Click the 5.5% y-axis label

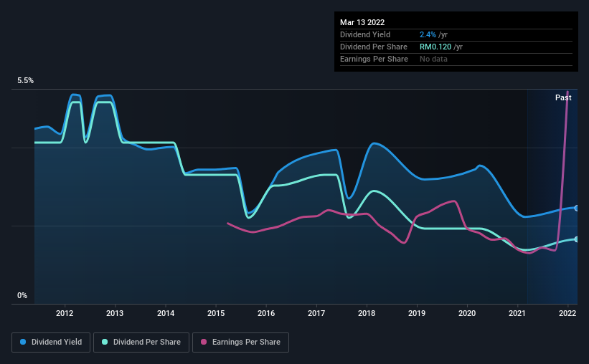[x=26, y=81]
